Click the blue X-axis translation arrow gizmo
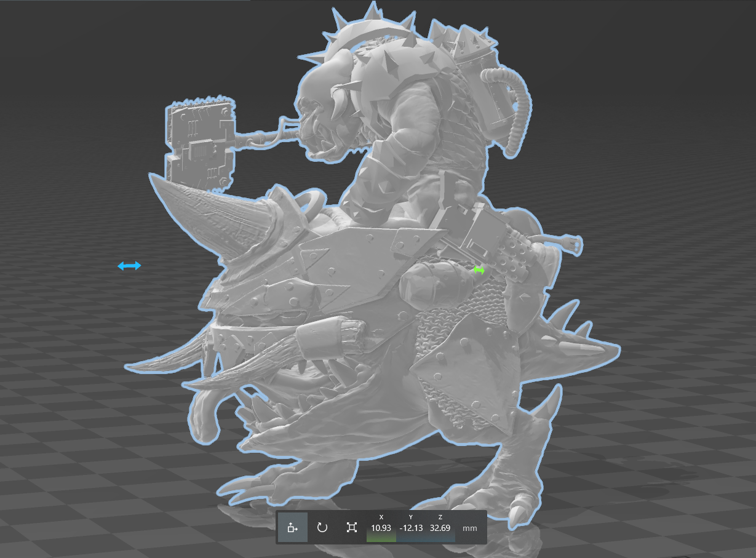The height and width of the screenshot is (558, 756). point(129,265)
